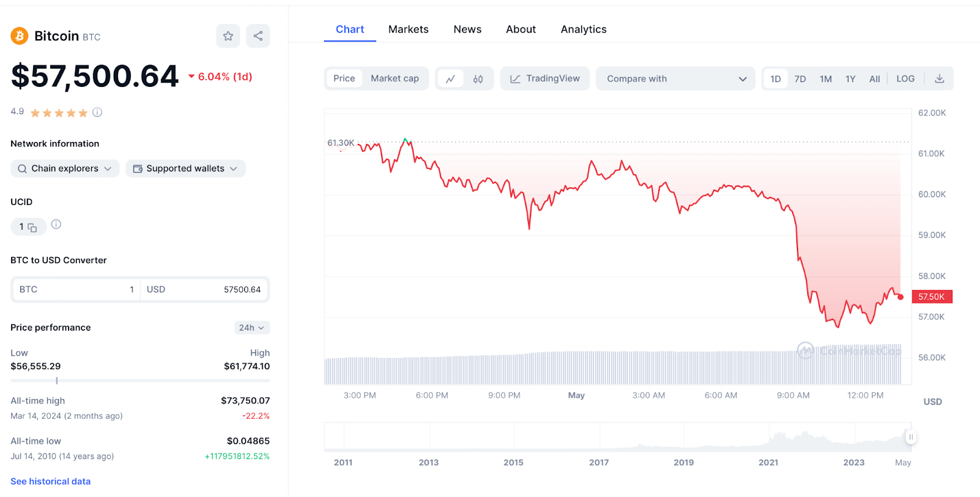Add Bitcoin to watchlist with star icon
Viewport: 980px width, 497px height.
click(228, 36)
